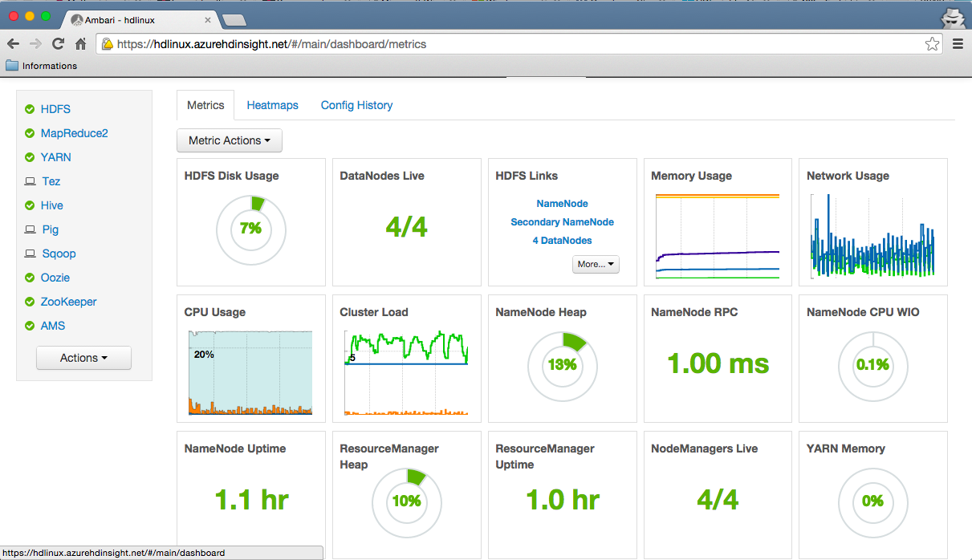Viewport: 972px width, 560px height.
Task: Click the green status check beside HDFS
Action: point(30,109)
